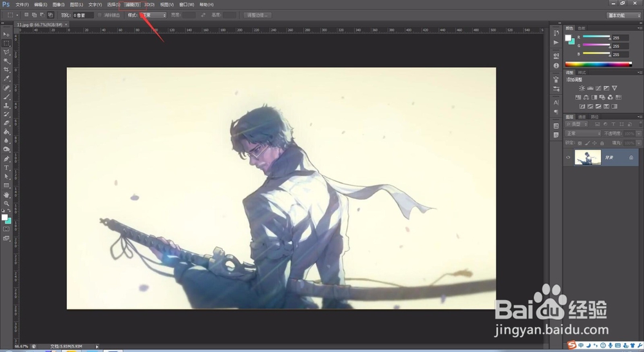644x352 pixels.
Task: Select the Crop tool
Action: (6, 70)
